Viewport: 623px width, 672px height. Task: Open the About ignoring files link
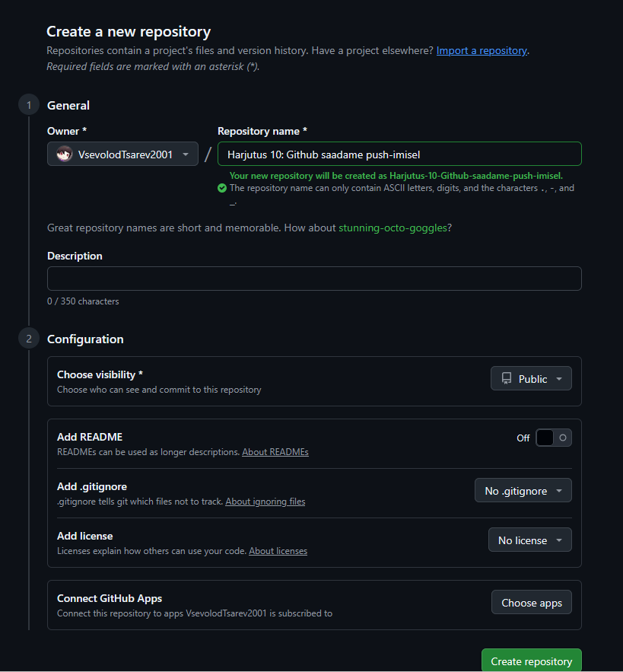coord(265,502)
